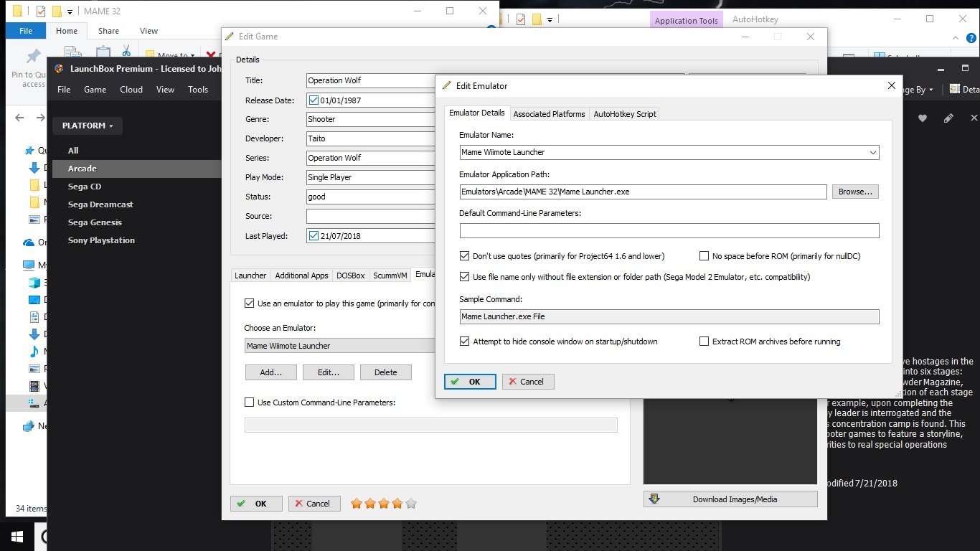Screen dimensions: 980x551
Task: Click in the Default Command-Line Parameters field
Action: pyautogui.click(x=669, y=230)
